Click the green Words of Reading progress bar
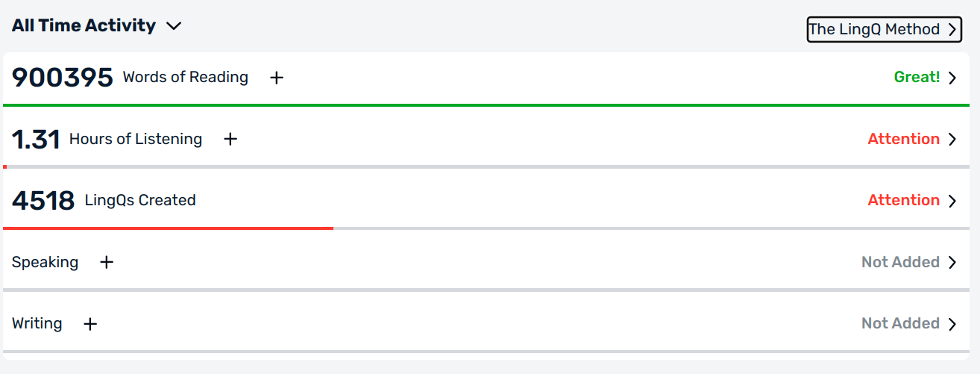The image size is (980, 374). click(x=485, y=105)
